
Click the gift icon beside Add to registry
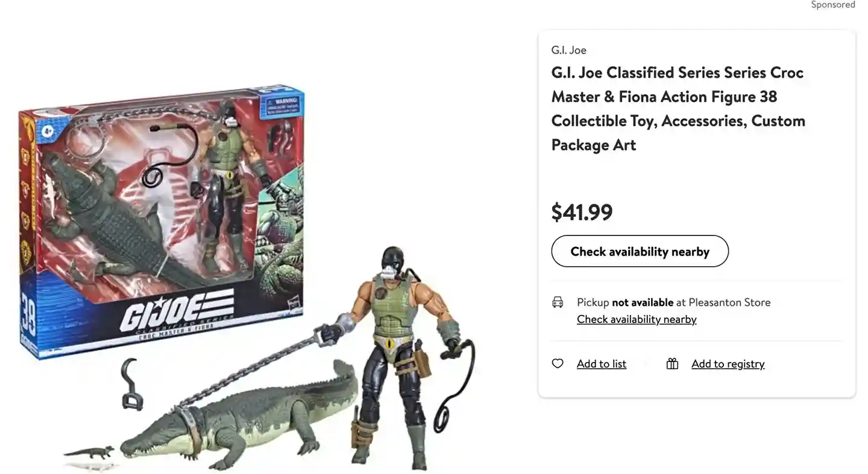[672, 364]
